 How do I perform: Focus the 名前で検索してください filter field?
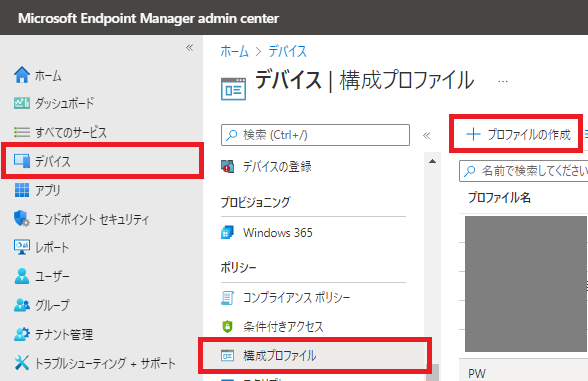[x=524, y=171]
